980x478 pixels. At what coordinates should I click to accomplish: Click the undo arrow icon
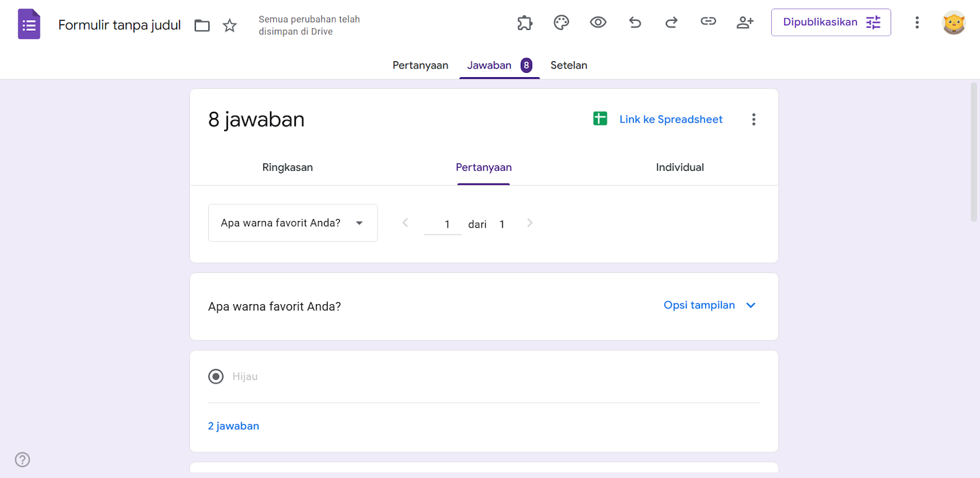(x=635, y=23)
